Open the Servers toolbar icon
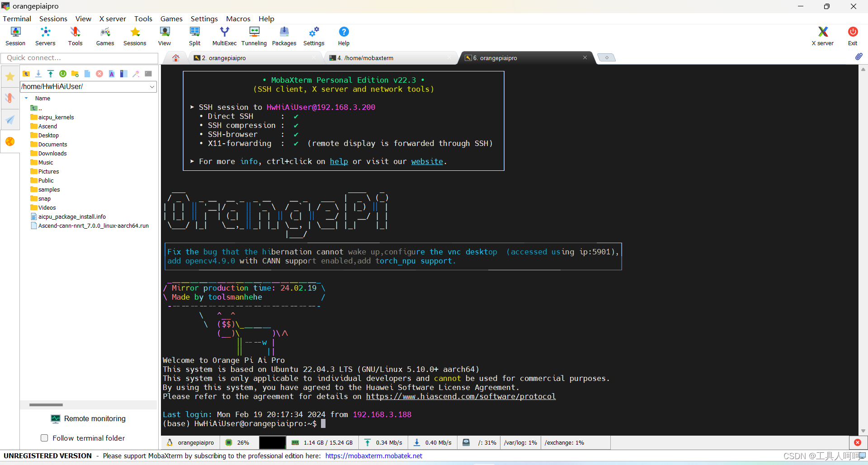The image size is (868, 465). point(45,36)
